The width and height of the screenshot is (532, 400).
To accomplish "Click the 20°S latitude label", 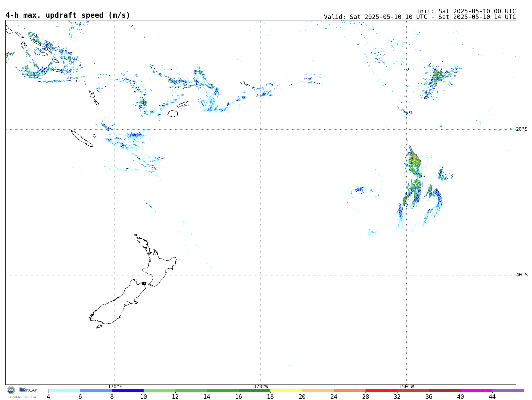I will [522, 129].
